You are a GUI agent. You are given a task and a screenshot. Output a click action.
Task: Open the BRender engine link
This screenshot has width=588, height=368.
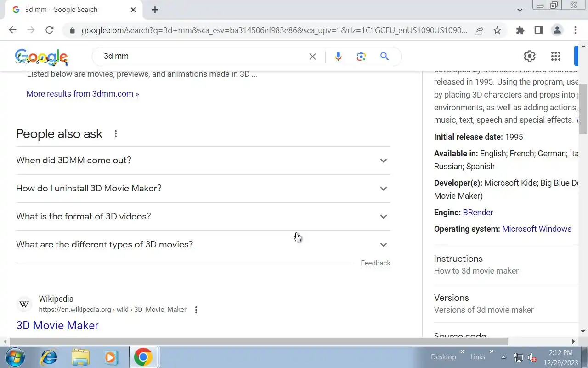point(478,213)
